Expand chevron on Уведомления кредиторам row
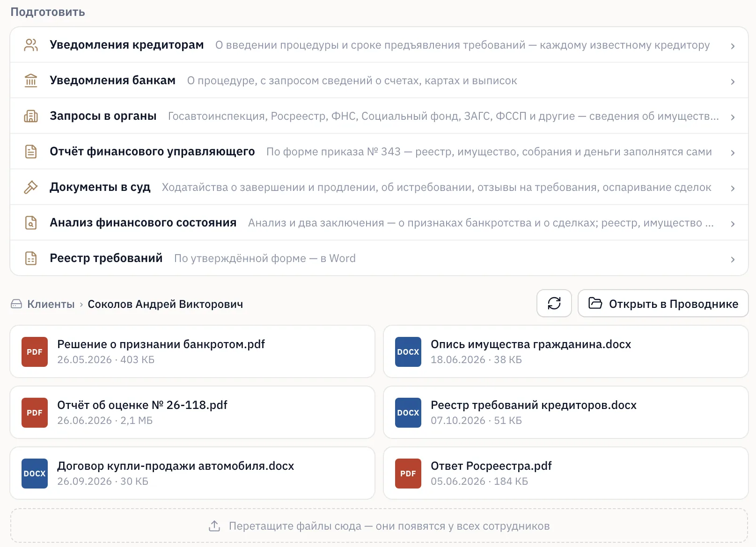The image size is (756, 547). [x=733, y=46]
